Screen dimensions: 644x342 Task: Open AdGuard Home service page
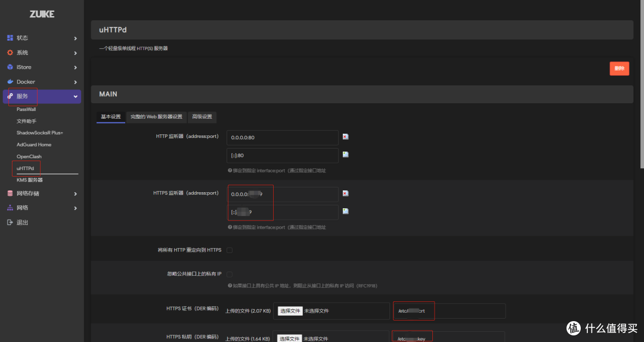(x=34, y=144)
